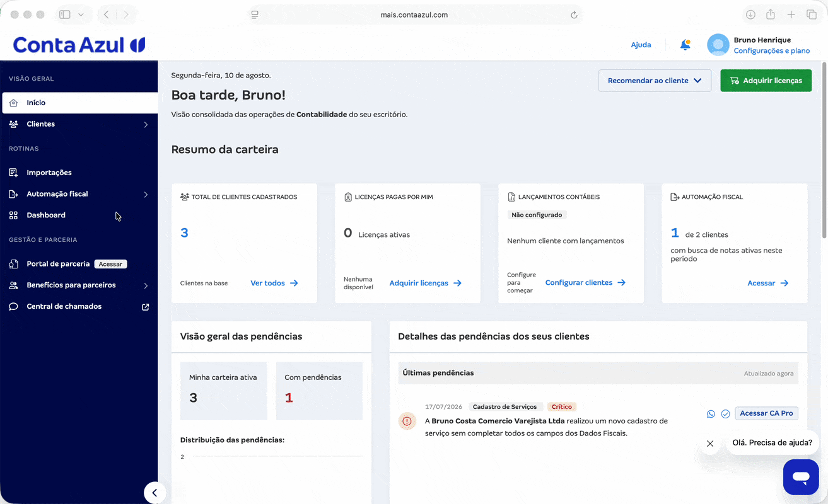Viewport: 828px width, 504px height.
Task: Collapse the left navigation sidebar
Action: click(x=155, y=493)
